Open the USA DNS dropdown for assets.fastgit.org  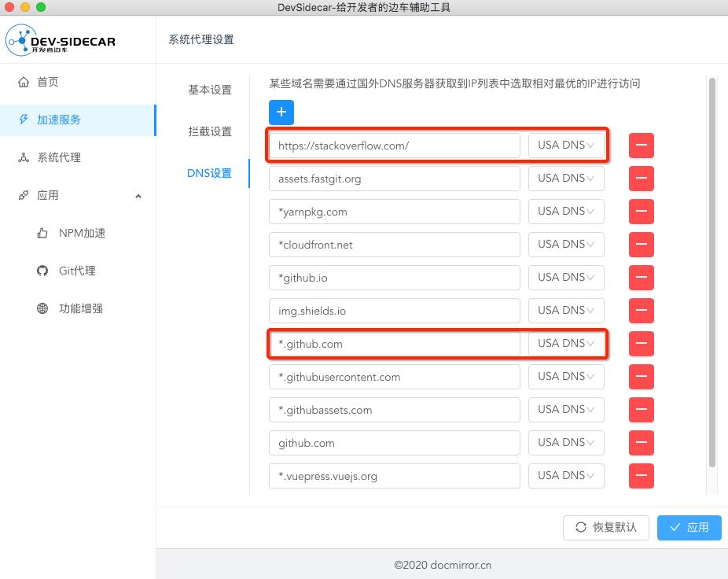pyautogui.click(x=566, y=179)
